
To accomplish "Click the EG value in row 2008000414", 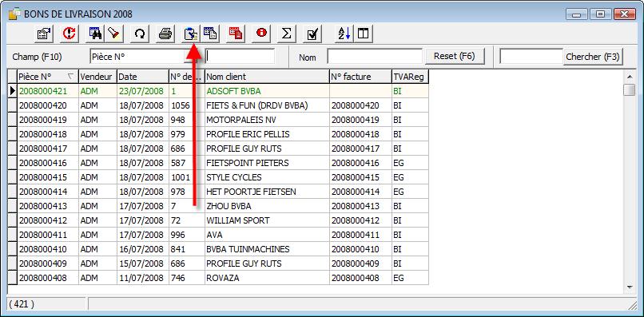I will [x=399, y=192].
